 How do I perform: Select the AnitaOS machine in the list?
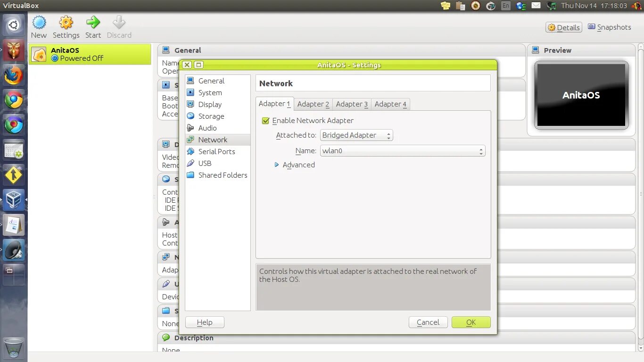pyautogui.click(x=90, y=54)
